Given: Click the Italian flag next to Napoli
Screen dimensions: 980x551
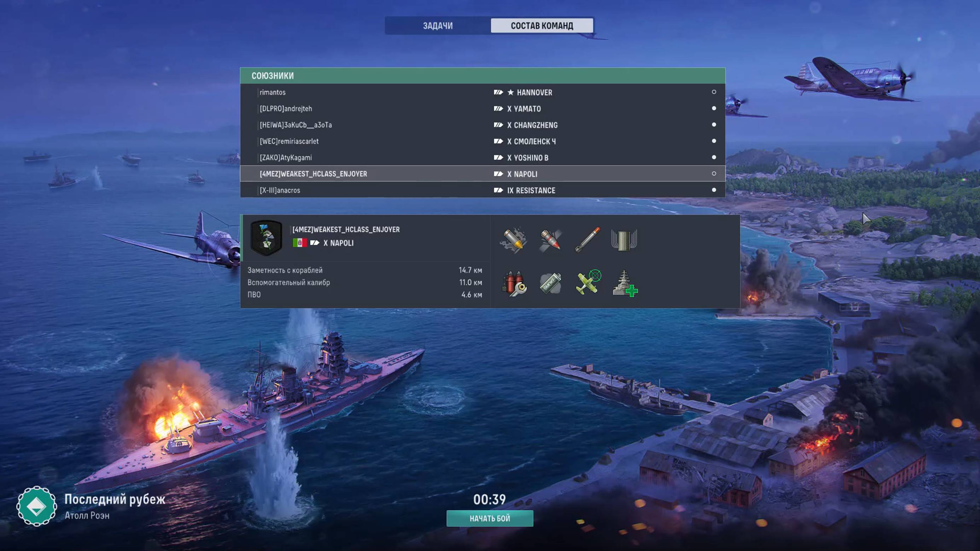Looking at the screenshot, I should [x=299, y=242].
